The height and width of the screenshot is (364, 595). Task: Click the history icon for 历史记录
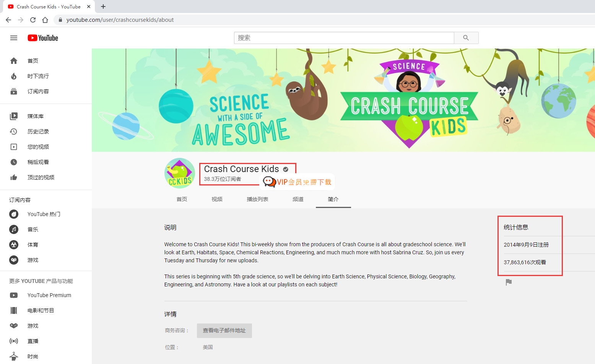14,132
